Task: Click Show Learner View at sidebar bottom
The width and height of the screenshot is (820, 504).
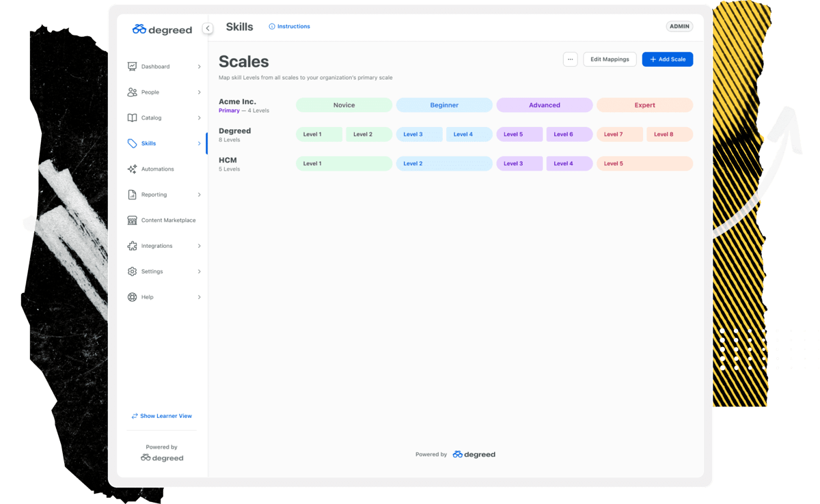Action: [x=161, y=415]
